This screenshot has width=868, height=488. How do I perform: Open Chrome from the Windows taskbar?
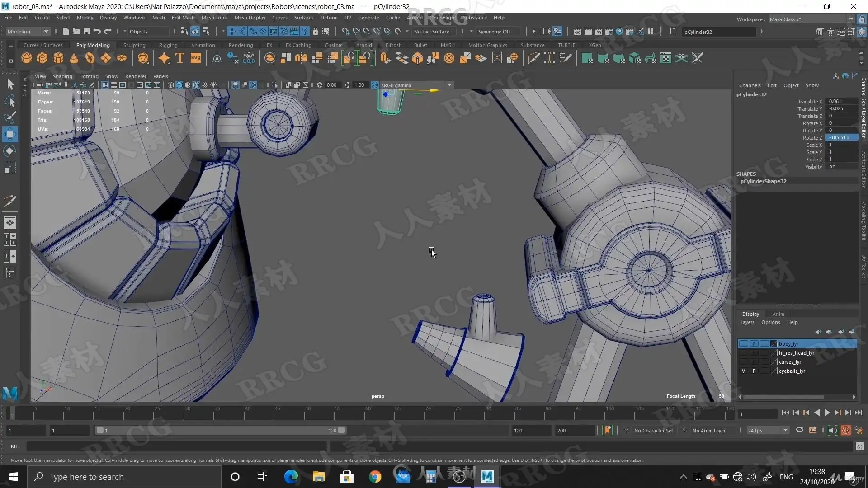coord(375,477)
